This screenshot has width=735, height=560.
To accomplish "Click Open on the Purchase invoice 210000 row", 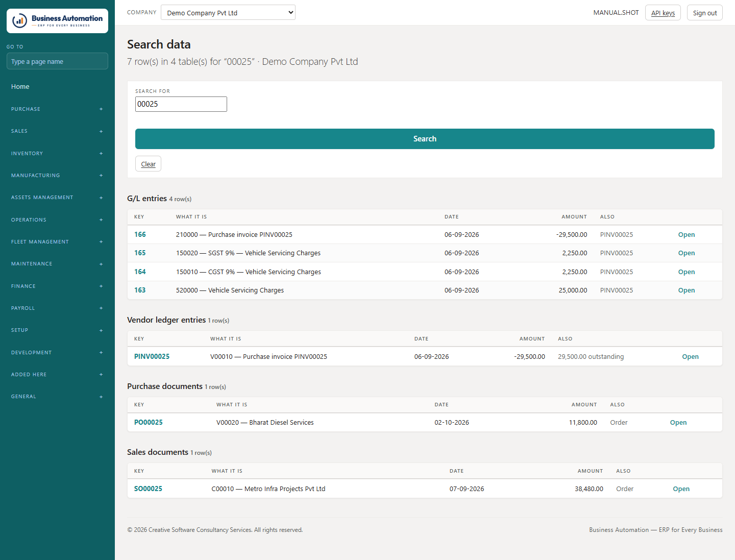I will [x=687, y=235].
